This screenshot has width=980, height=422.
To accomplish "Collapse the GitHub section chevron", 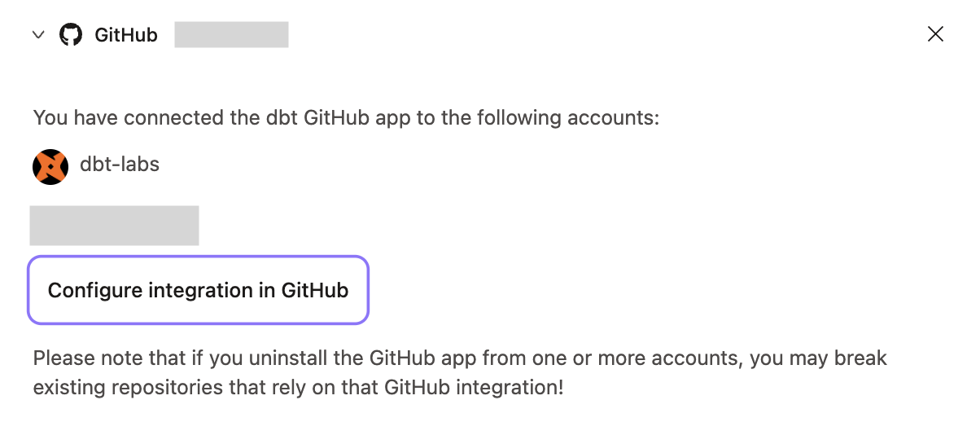I will [x=38, y=35].
